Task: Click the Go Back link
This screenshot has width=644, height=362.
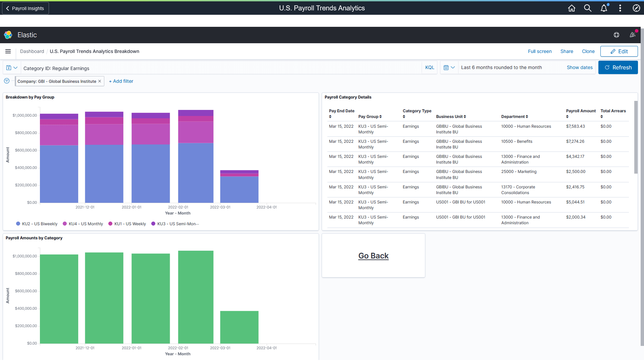Action: point(373,256)
